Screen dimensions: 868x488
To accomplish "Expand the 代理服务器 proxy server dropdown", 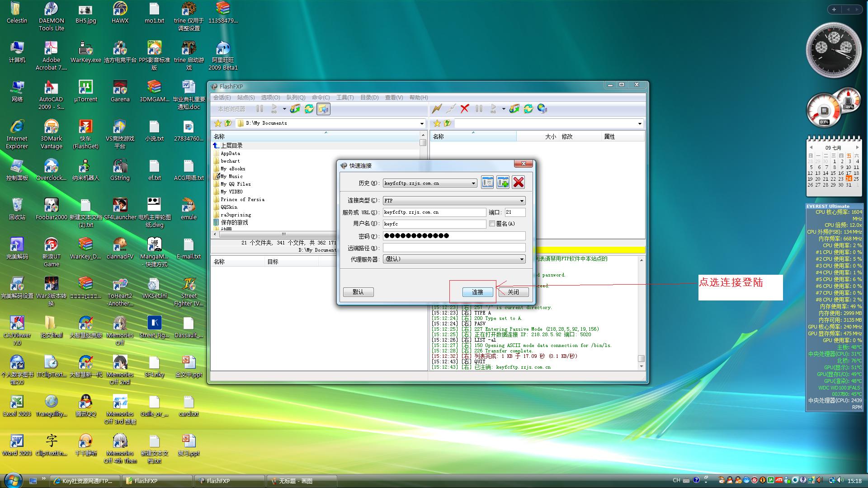I will (x=521, y=258).
